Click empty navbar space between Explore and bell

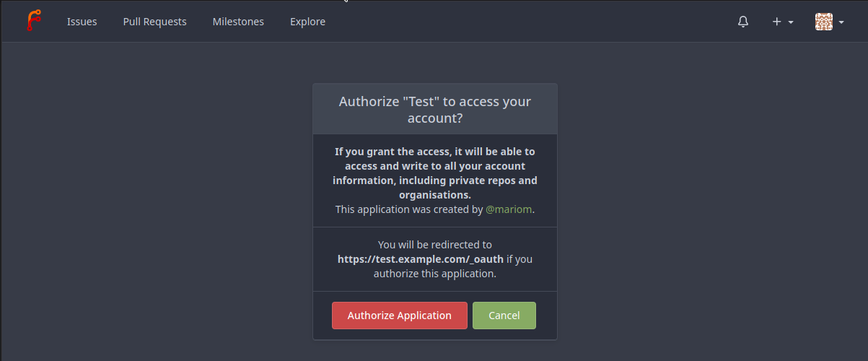527,22
